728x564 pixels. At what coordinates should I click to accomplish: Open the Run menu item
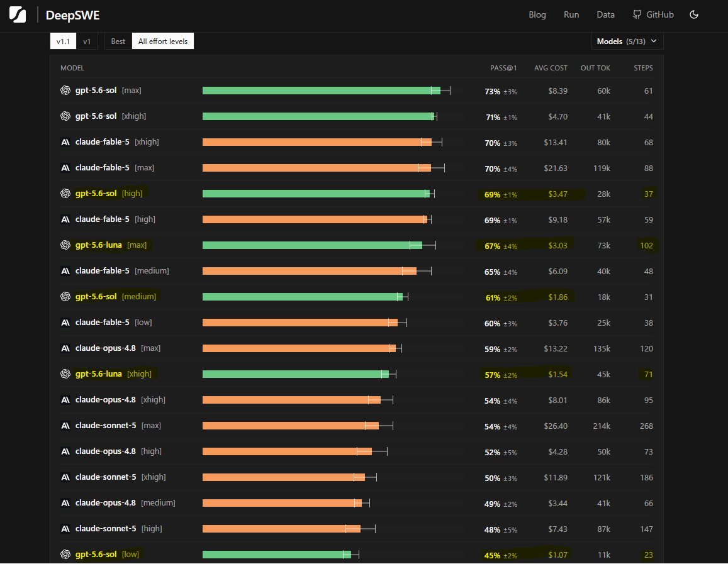click(571, 15)
